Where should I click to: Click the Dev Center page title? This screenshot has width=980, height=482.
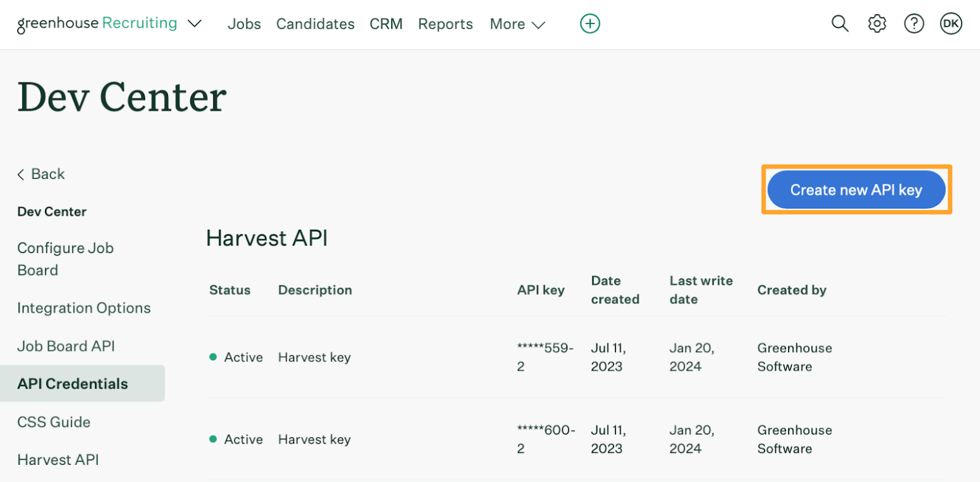point(122,97)
